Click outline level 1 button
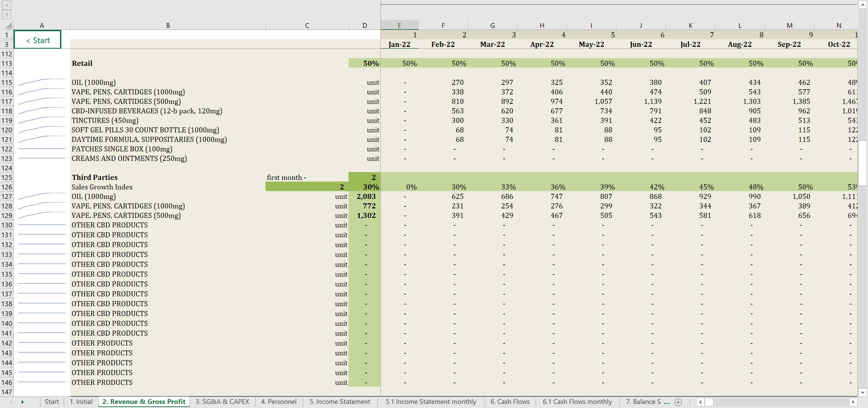Screen dimensions: 868x408 [x=6, y=5]
